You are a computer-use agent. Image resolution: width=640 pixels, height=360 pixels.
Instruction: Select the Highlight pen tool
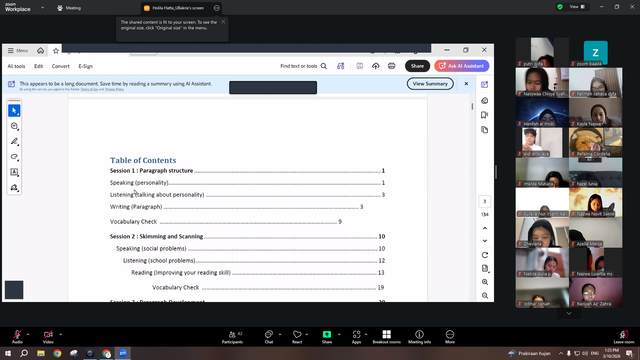pyautogui.click(x=14, y=142)
